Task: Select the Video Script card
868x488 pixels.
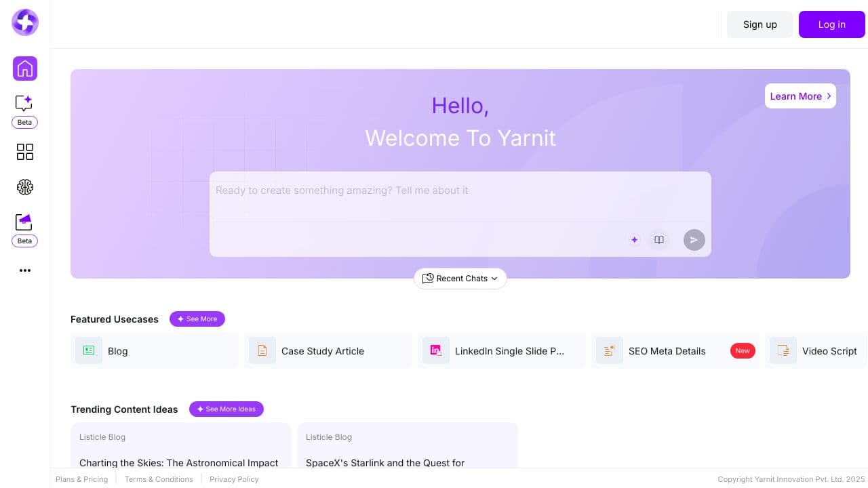Action: [x=816, y=350]
